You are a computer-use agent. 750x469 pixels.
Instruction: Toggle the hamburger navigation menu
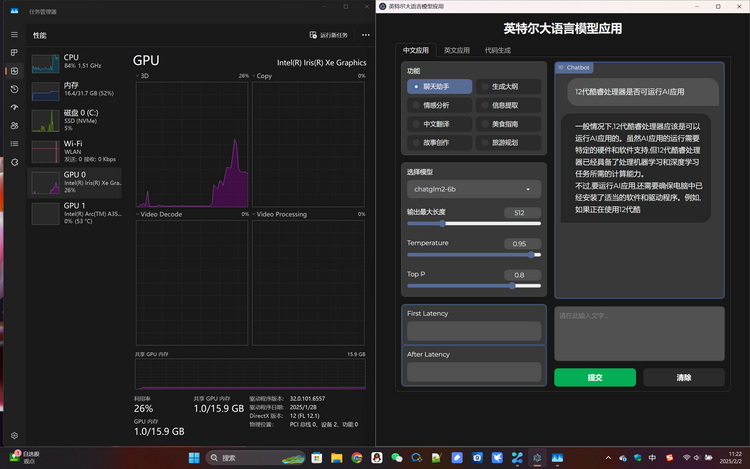pyautogui.click(x=14, y=34)
